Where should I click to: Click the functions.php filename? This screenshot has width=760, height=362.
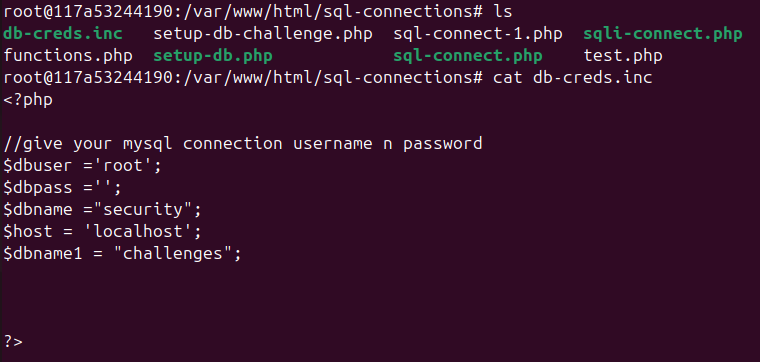(68, 56)
